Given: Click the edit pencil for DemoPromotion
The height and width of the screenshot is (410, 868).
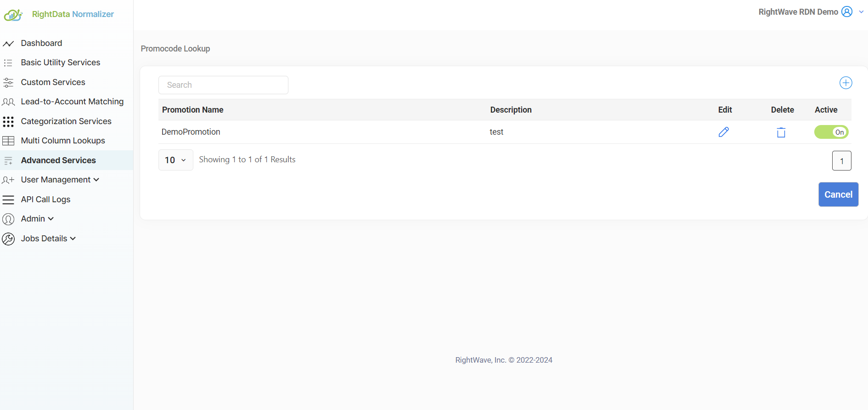Looking at the screenshot, I should [724, 132].
